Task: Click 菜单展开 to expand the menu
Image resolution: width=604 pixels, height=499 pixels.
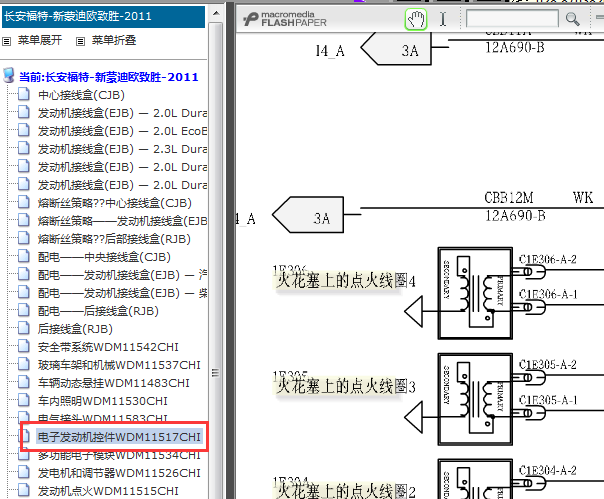Action: click(40, 40)
